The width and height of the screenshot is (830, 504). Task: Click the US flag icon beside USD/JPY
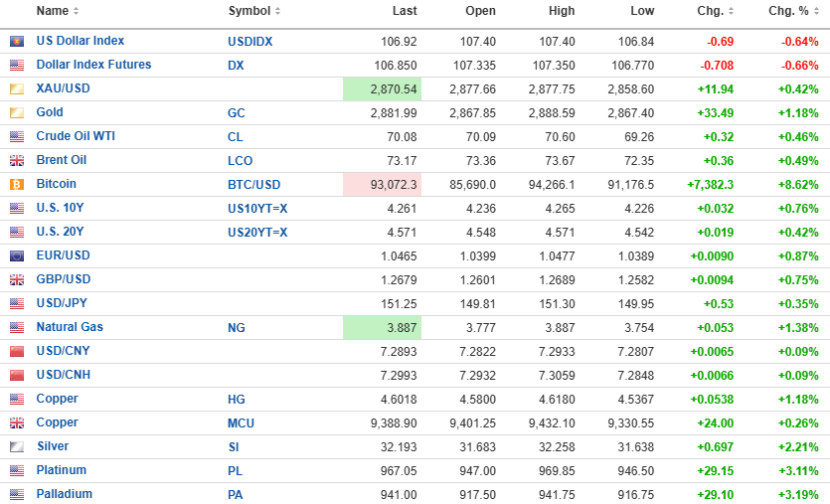pos(17,304)
